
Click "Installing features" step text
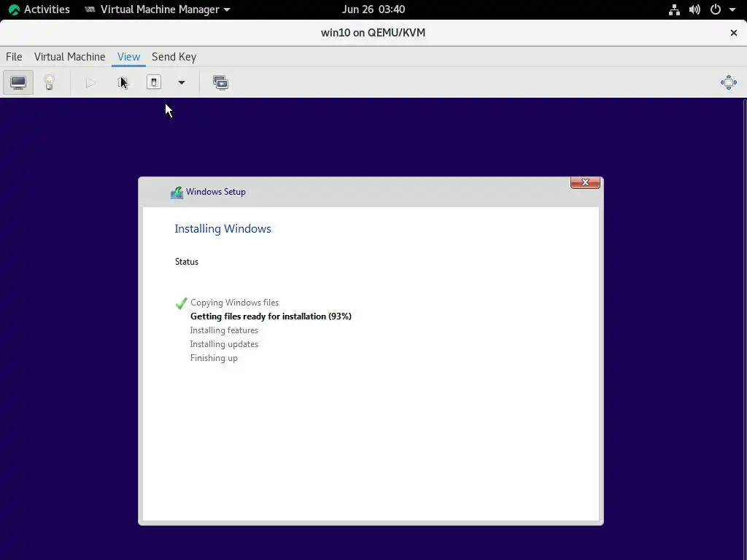pos(224,330)
